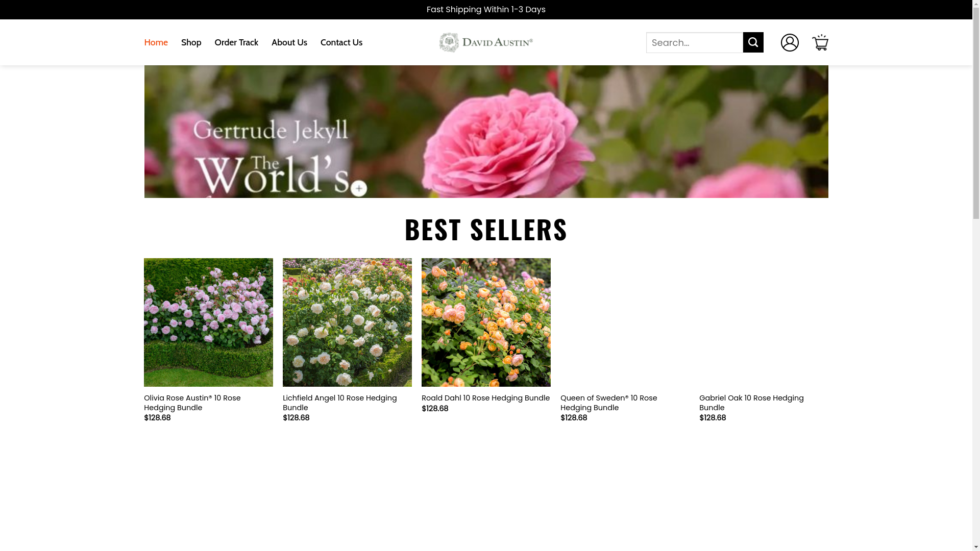Go to the Home menu item
This screenshot has height=551, width=980.
(156, 42)
